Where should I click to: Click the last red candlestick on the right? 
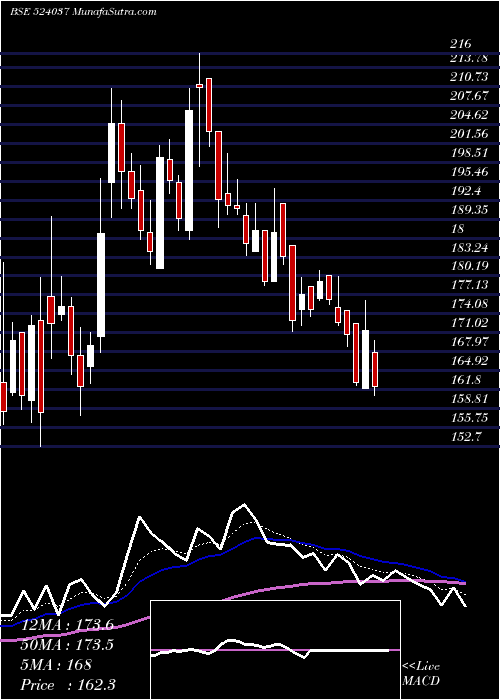375,369
